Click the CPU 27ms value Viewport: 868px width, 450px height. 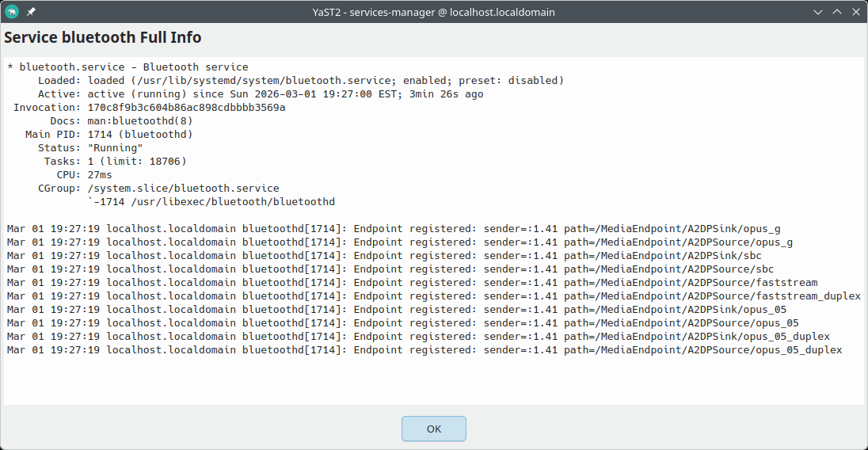(100, 175)
